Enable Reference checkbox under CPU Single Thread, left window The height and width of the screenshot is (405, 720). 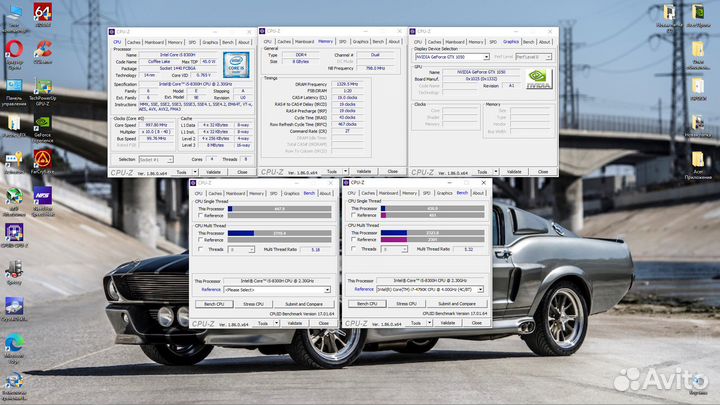pos(199,215)
